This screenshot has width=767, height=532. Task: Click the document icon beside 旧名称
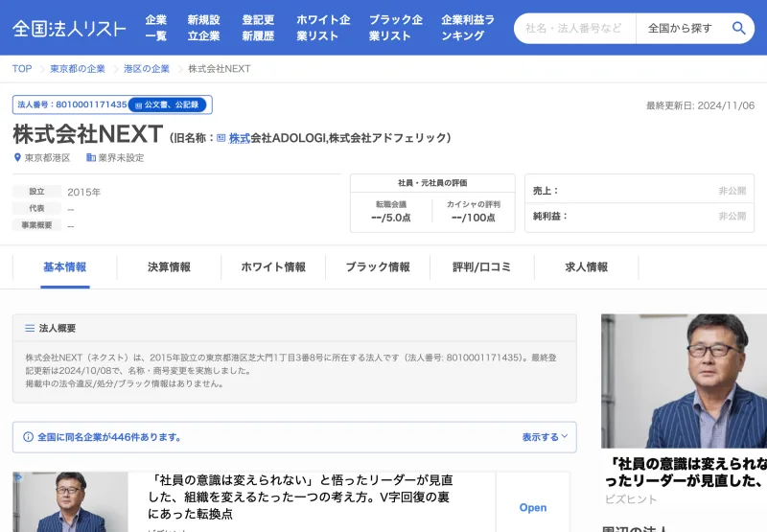(x=221, y=138)
